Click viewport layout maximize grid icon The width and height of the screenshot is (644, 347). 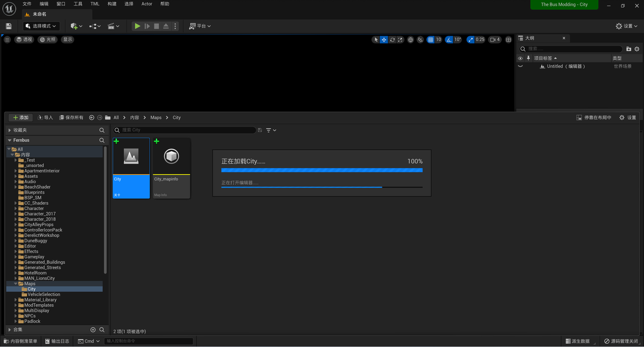pos(508,40)
